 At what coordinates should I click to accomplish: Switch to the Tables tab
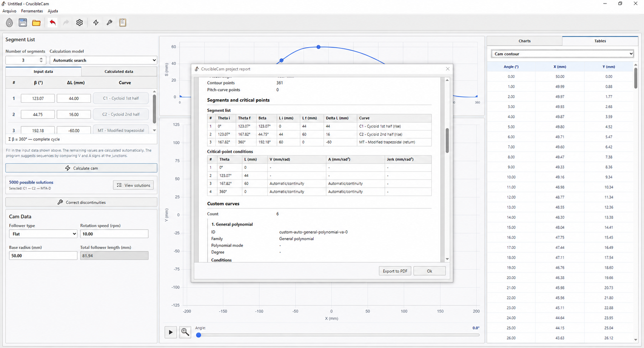tap(600, 41)
